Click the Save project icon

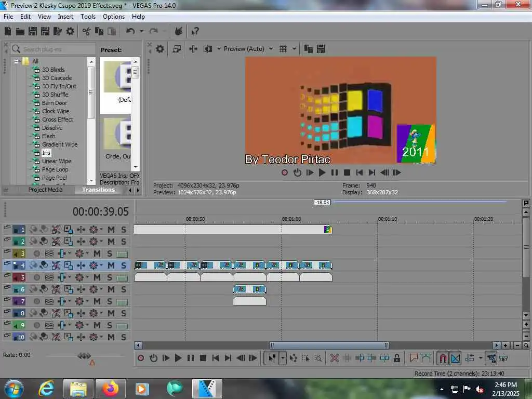click(33, 32)
